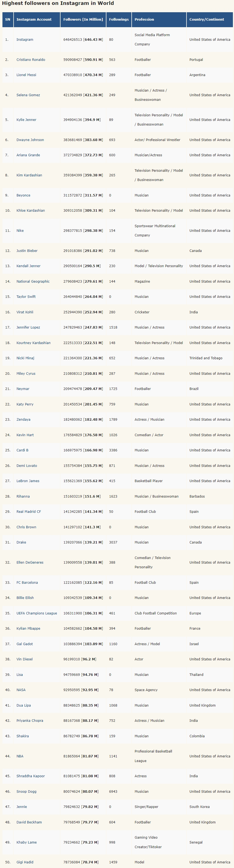The width and height of the screenshot is (234, 868).
Task: Select the Drake account link
Action: tap(21, 542)
